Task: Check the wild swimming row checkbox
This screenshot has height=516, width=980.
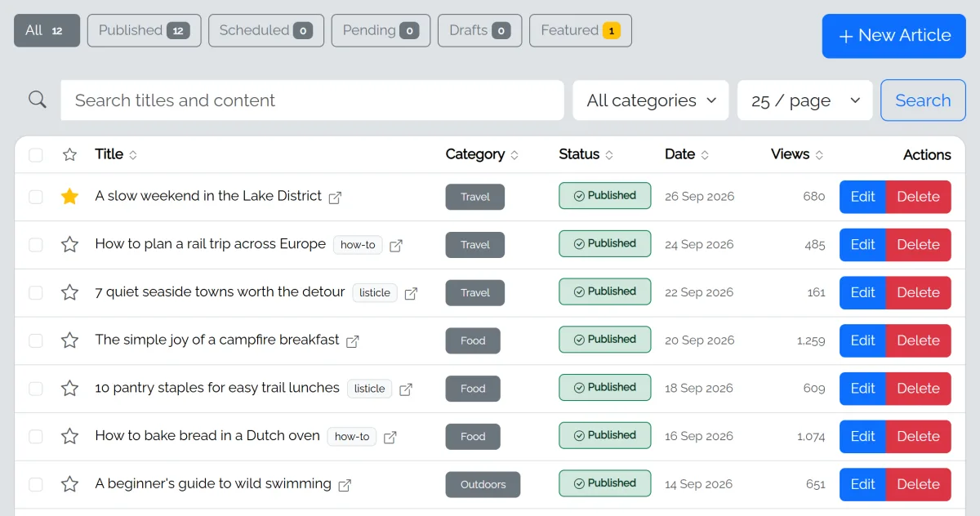Action: coord(36,484)
